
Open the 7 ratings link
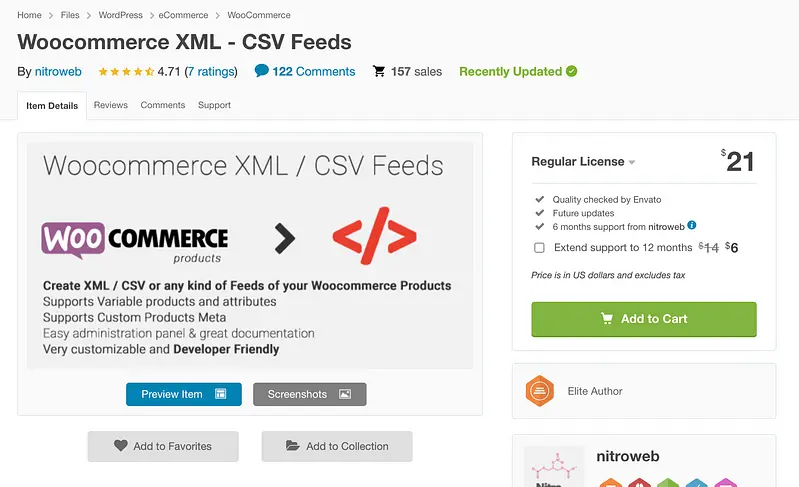(x=210, y=72)
